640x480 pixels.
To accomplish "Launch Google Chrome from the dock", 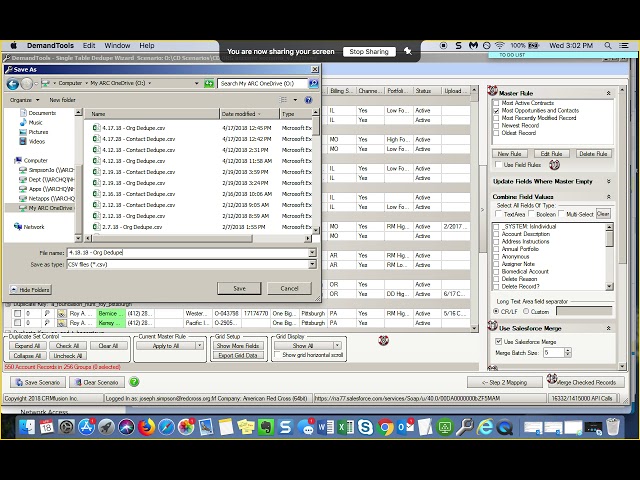I will tap(385, 427).
